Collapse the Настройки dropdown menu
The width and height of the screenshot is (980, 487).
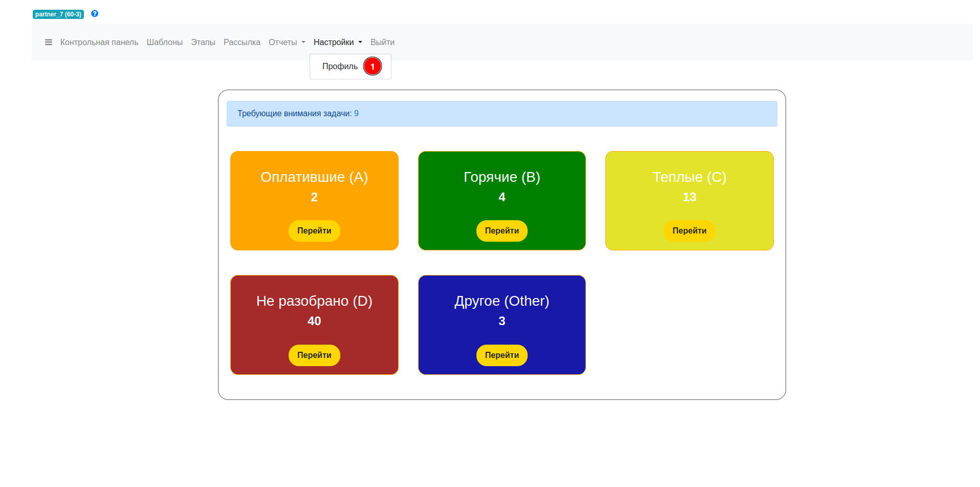338,43
